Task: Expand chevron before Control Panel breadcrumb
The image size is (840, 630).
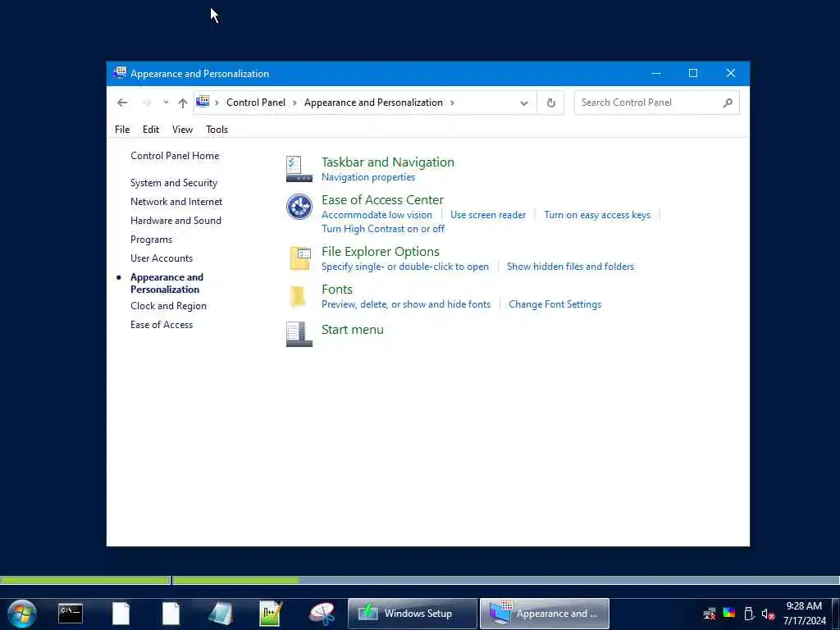Action: (217, 103)
